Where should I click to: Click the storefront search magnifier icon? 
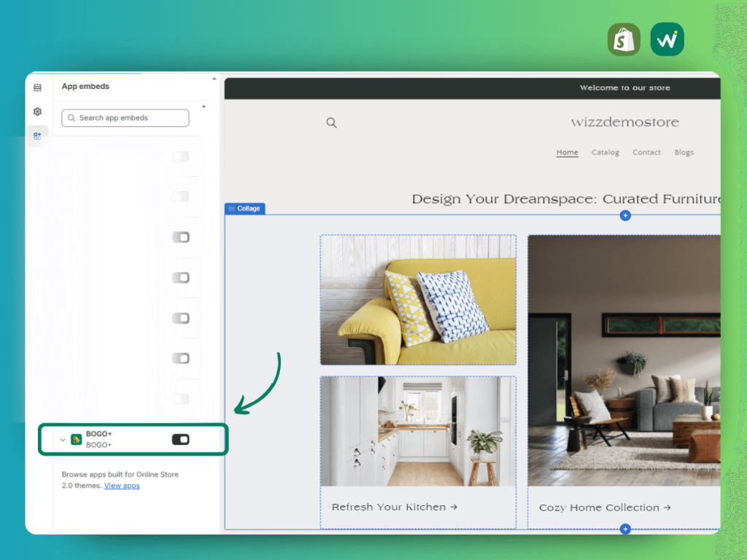[332, 122]
